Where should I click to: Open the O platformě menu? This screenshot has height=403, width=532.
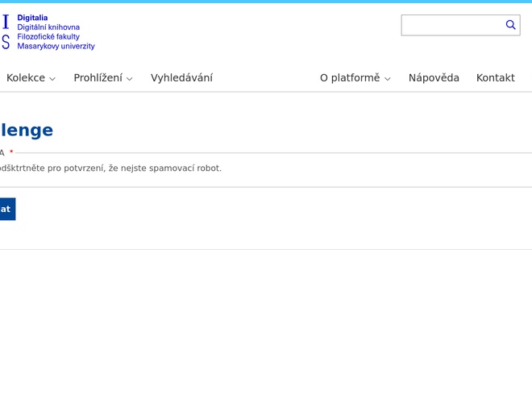[349, 78]
